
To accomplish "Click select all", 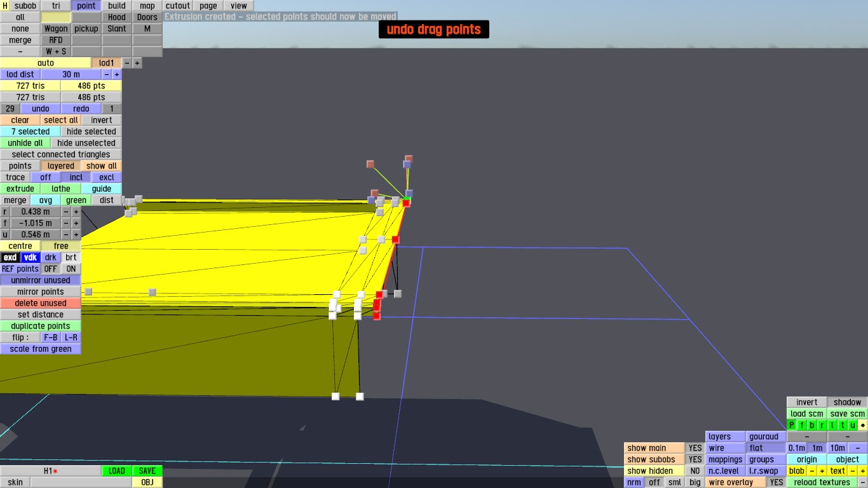I will (x=61, y=120).
